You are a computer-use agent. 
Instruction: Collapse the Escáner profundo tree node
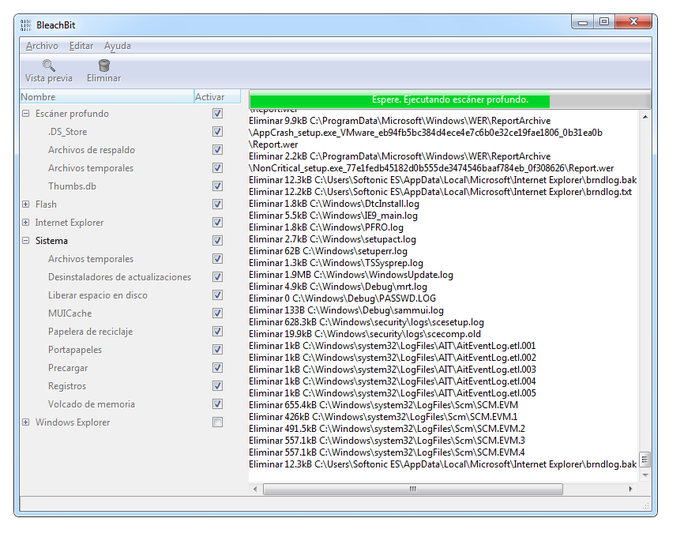26,114
